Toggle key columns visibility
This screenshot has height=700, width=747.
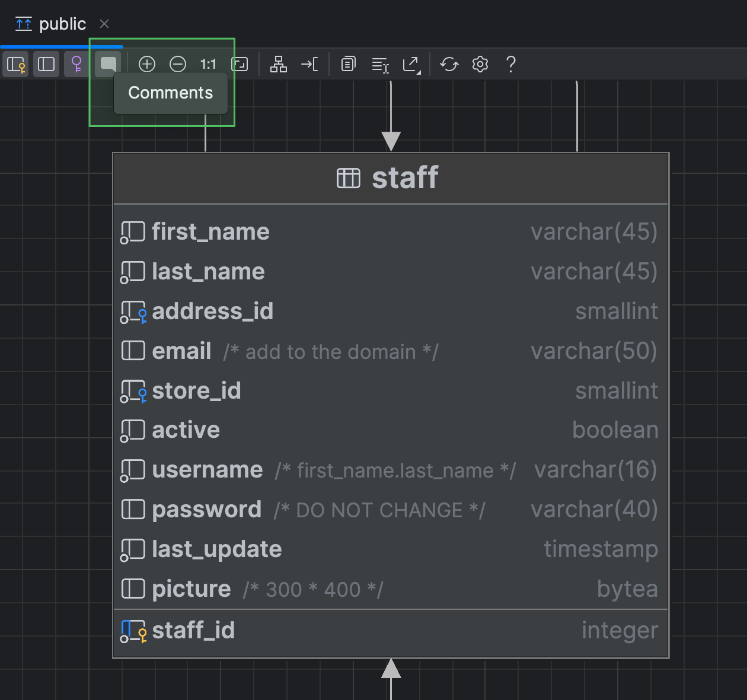click(15, 64)
